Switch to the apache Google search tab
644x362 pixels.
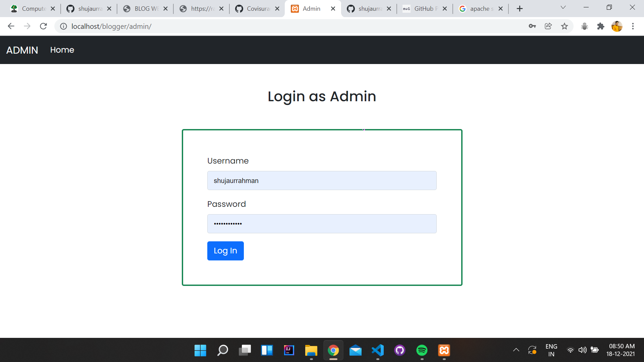(x=480, y=9)
